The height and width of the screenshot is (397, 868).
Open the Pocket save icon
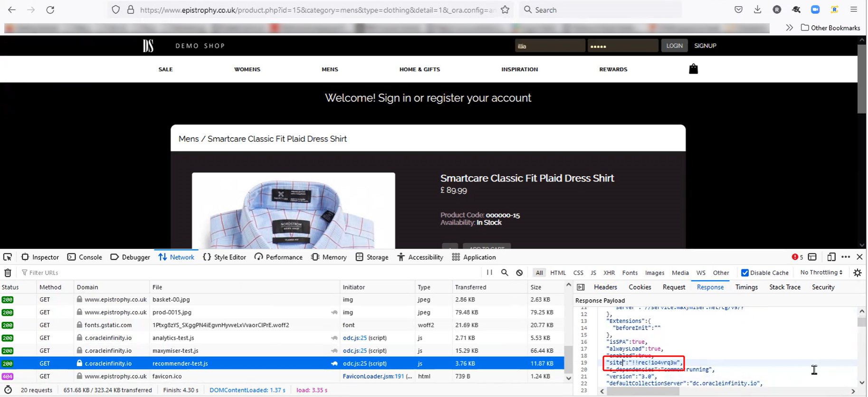(738, 9)
